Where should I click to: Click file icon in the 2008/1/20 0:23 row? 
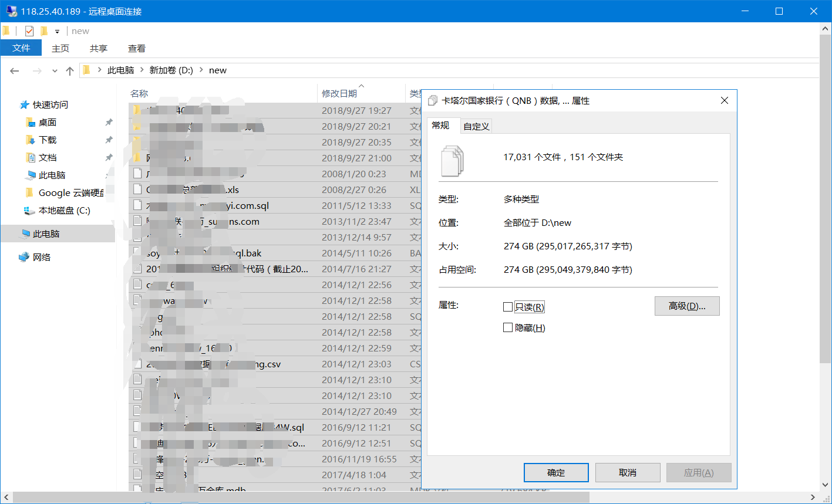coord(137,174)
